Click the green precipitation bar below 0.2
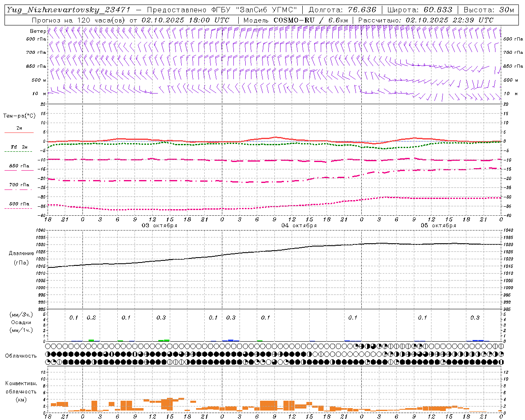Screen dimensions: 525x420 tap(91, 340)
